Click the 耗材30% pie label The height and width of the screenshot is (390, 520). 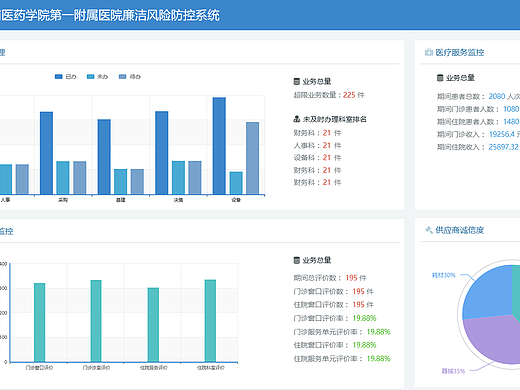pos(444,275)
